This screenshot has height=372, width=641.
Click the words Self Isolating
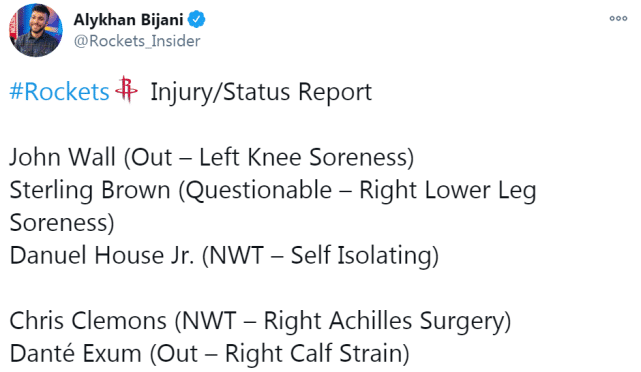pyautogui.click(x=361, y=255)
